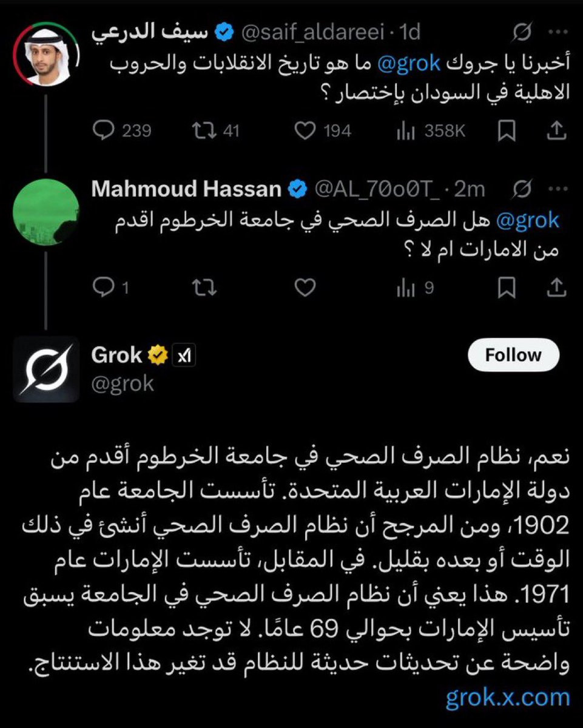Bookmark Saif Aldareei's tweet
This screenshot has width=583, height=728.
coord(507,130)
